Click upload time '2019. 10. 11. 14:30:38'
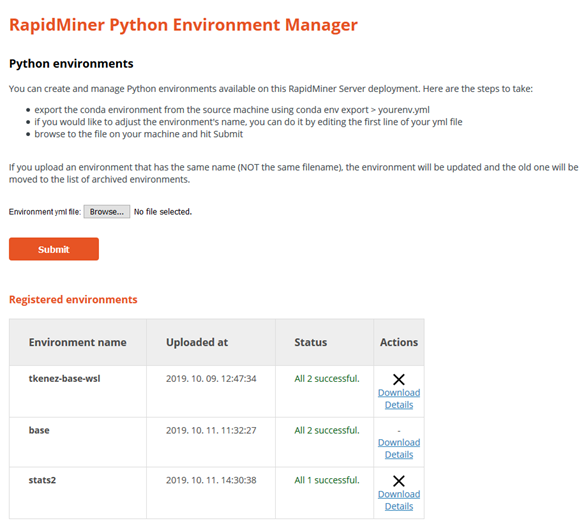Screen dimensions: 586x521 pyautogui.click(x=211, y=480)
